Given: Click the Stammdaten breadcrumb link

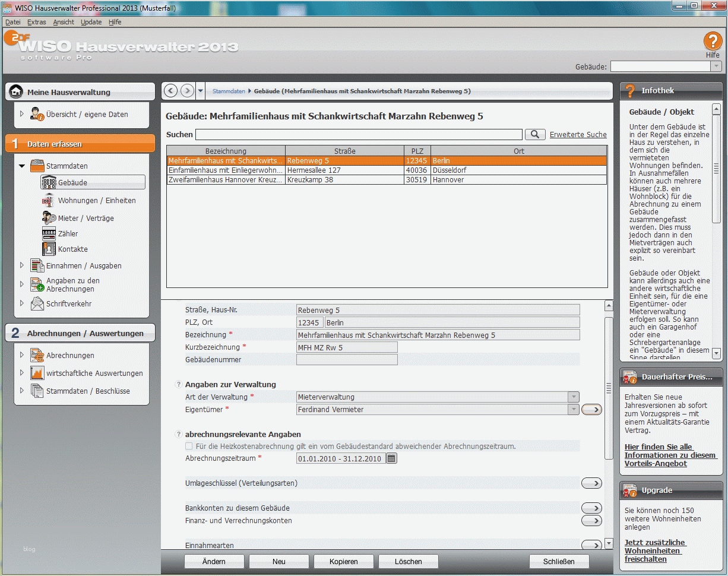Looking at the screenshot, I should (229, 91).
